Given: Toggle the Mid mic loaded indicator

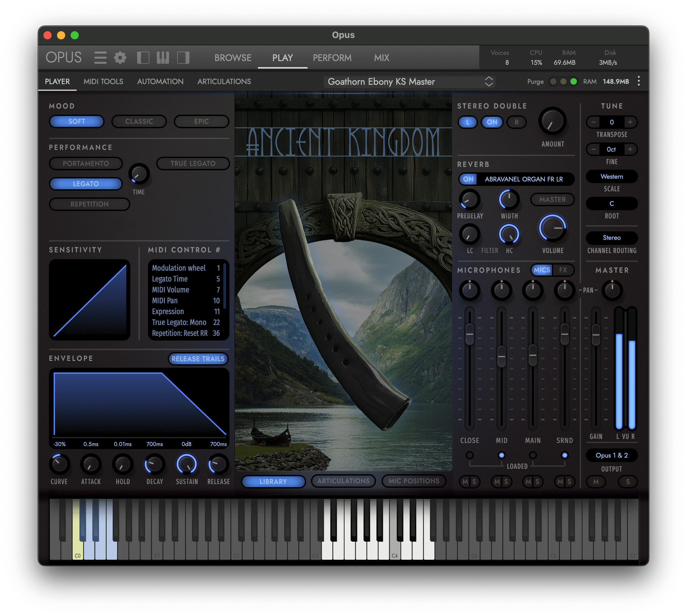Looking at the screenshot, I should [501, 455].
